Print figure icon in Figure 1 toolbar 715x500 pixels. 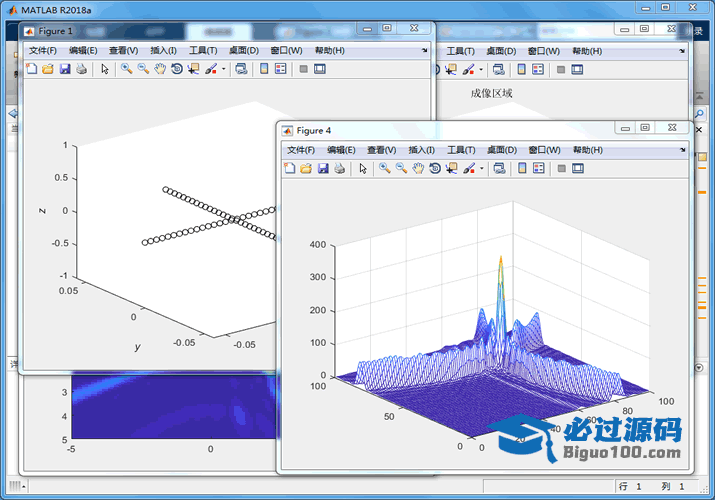pos(82,69)
